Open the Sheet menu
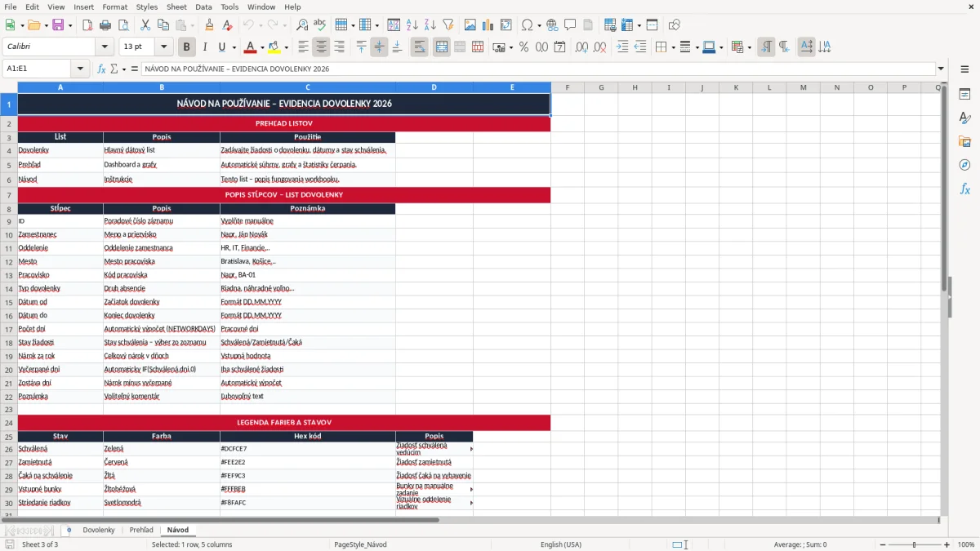Viewport: 980px width, 551px height. tap(176, 7)
